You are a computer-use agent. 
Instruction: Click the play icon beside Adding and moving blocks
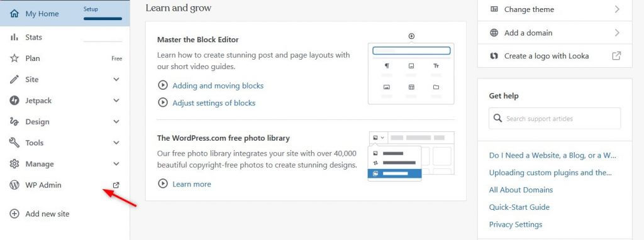pyautogui.click(x=163, y=85)
